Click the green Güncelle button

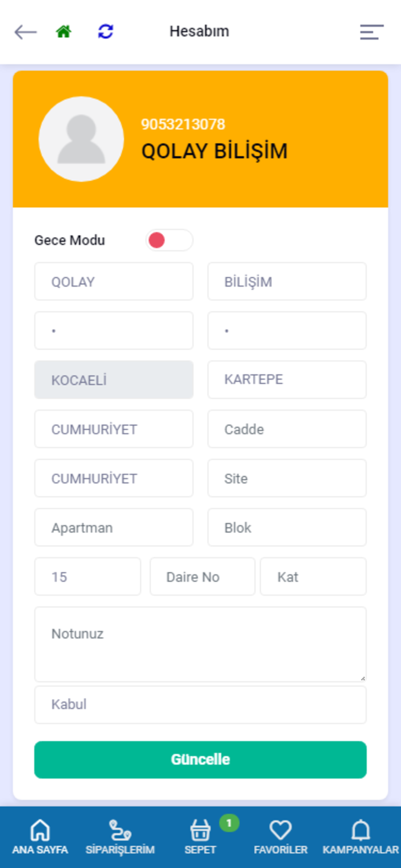[x=200, y=759]
